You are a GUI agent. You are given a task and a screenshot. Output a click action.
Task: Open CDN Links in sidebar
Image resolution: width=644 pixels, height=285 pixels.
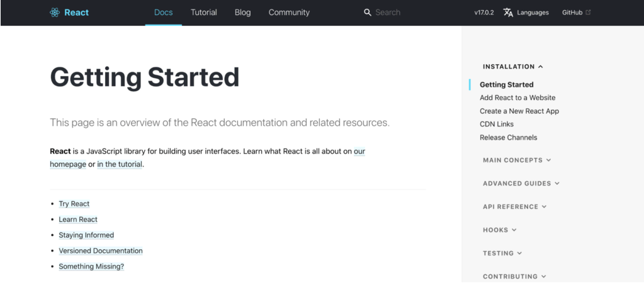tap(497, 125)
